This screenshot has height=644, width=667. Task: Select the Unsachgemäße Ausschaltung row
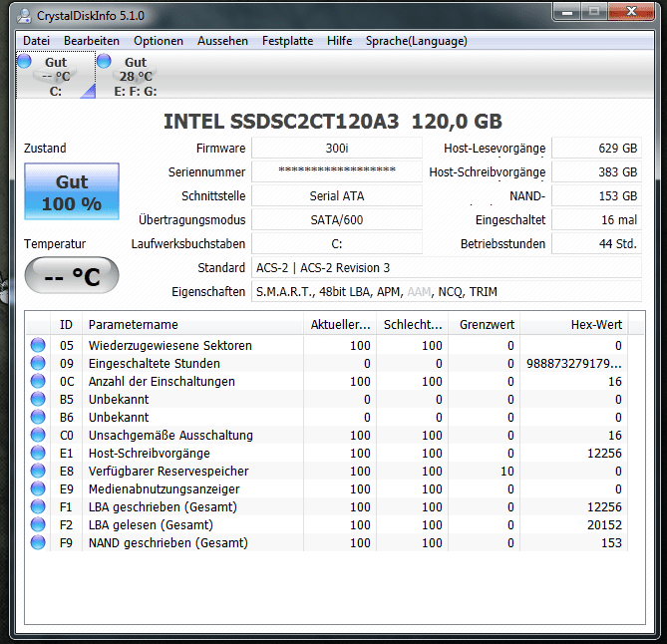tap(327, 435)
